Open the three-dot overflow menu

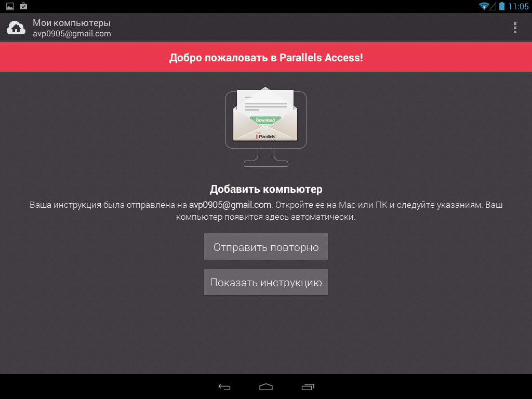pos(515,28)
